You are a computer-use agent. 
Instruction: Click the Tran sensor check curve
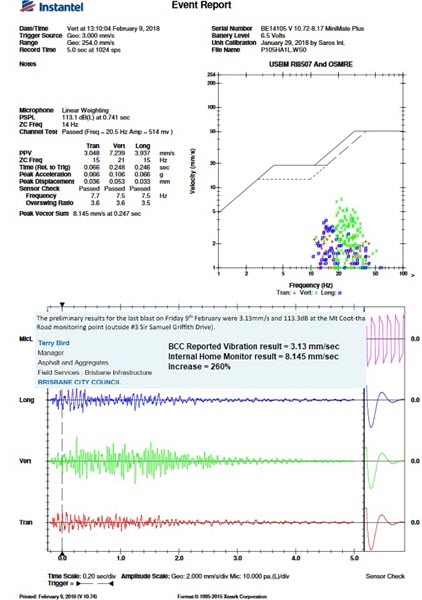tap(384, 529)
